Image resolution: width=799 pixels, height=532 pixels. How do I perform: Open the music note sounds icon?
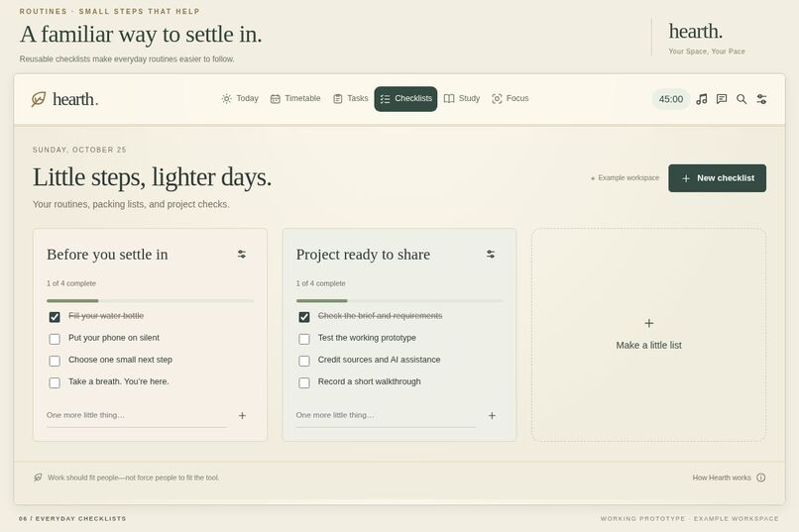702,99
